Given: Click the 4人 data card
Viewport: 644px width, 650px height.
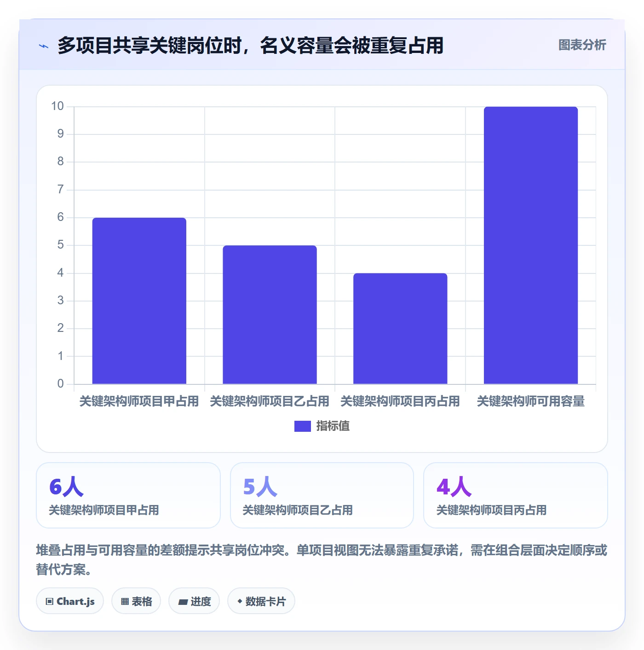Looking at the screenshot, I should click(x=516, y=495).
